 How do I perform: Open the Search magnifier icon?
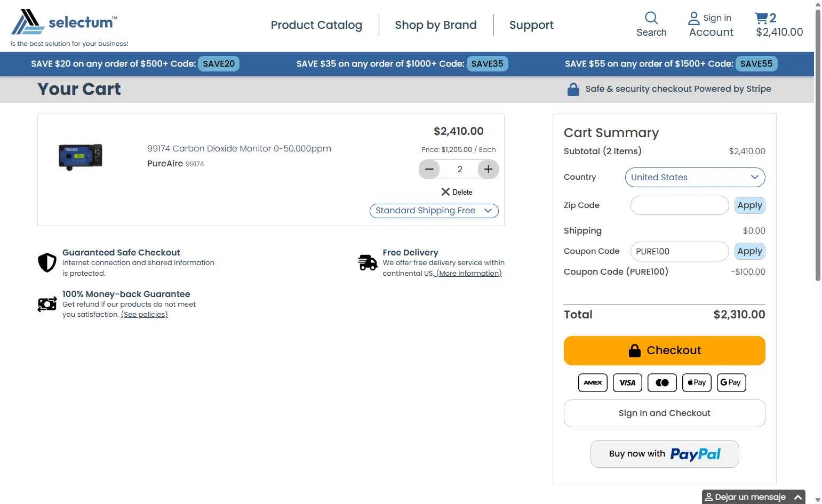[x=651, y=18]
